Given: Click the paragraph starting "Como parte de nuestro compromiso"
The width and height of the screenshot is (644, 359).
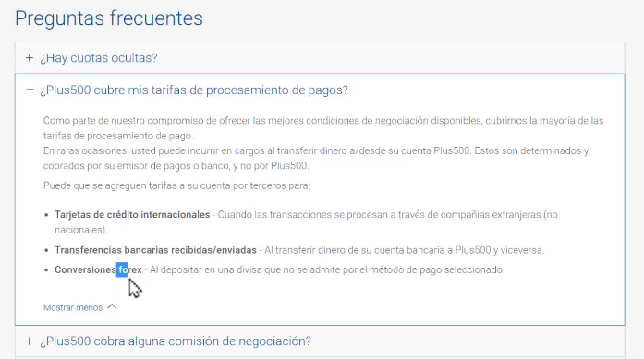Looking at the screenshot, I should tap(323, 128).
